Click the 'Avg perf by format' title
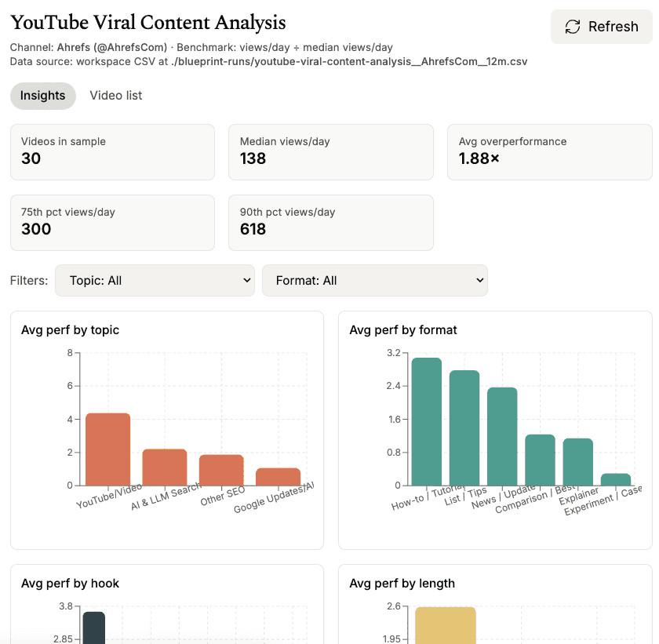 [x=403, y=330]
